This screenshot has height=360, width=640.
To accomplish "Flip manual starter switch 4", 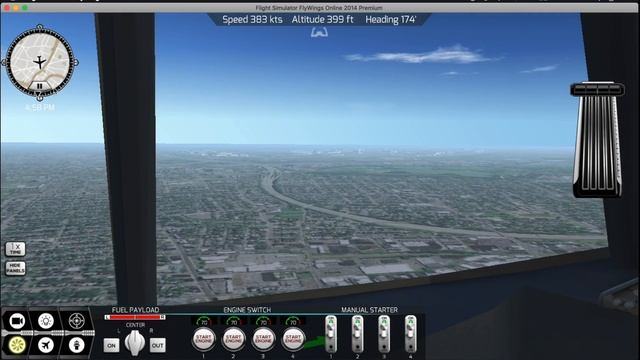I will [x=411, y=333].
